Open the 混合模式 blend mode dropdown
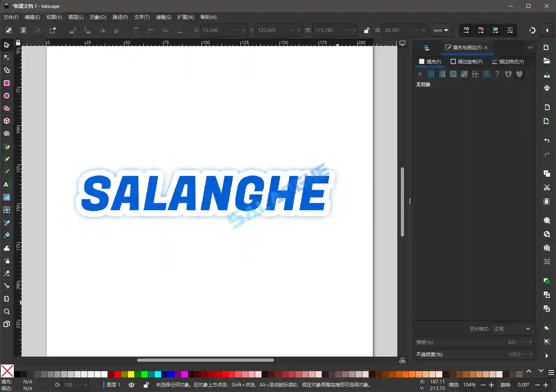The height and width of the screenshot is (392, 556). 513,329
